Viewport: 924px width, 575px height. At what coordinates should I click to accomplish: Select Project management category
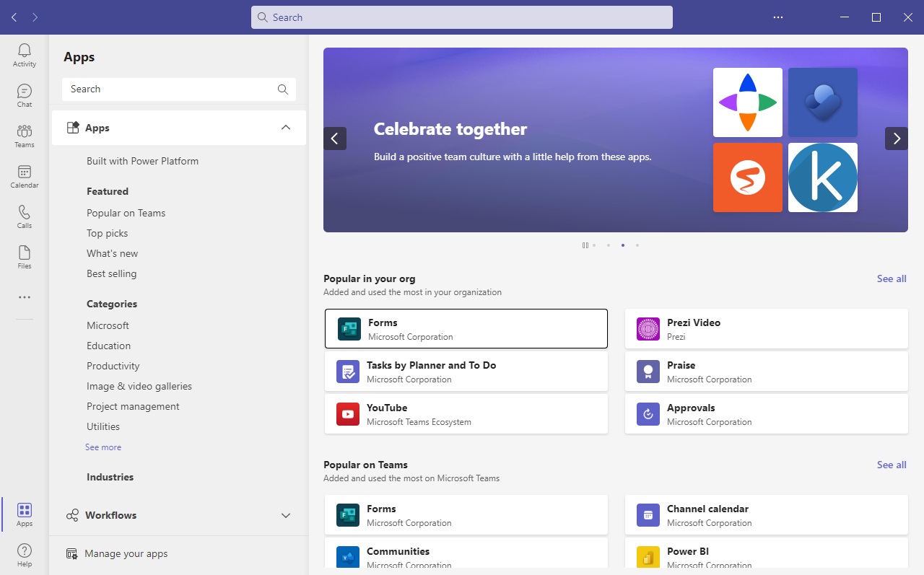coord(134,406)
